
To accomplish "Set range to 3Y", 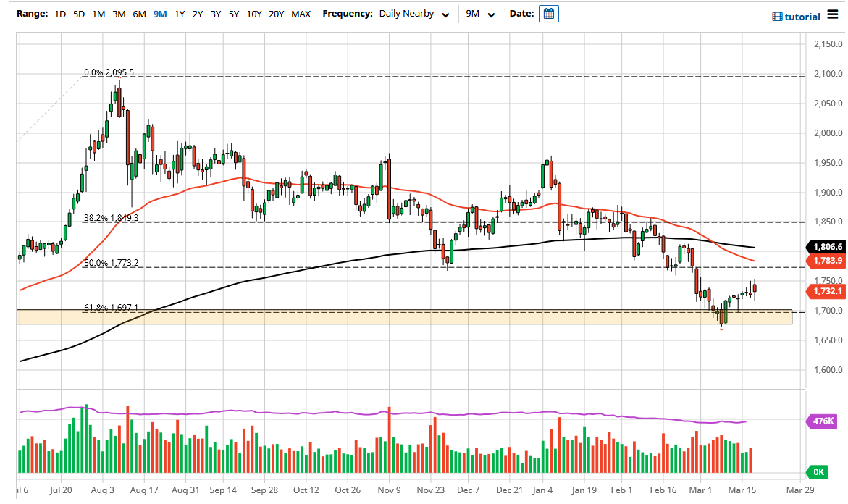I will [216, 14].
